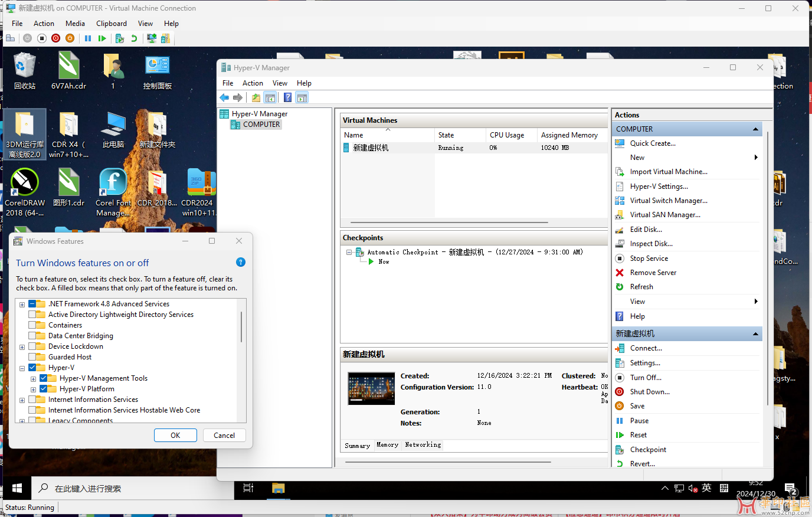Expand the Hyper-V Platform node
Image resolution: width=812 pixels, height=517 pixels.
pyautogui.click(x=33, y=390)
